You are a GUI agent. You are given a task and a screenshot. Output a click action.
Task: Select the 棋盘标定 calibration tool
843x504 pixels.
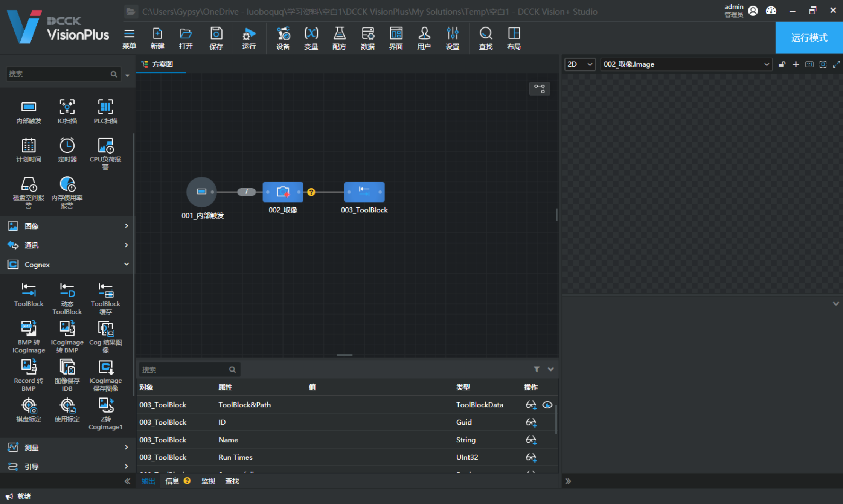click(x=29, y=410)
